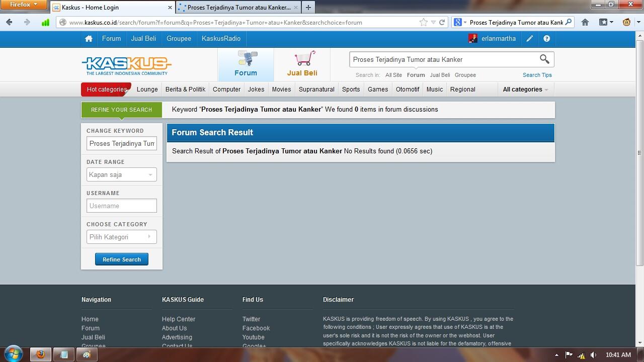Click Change Keyword input field

[122, 143]
